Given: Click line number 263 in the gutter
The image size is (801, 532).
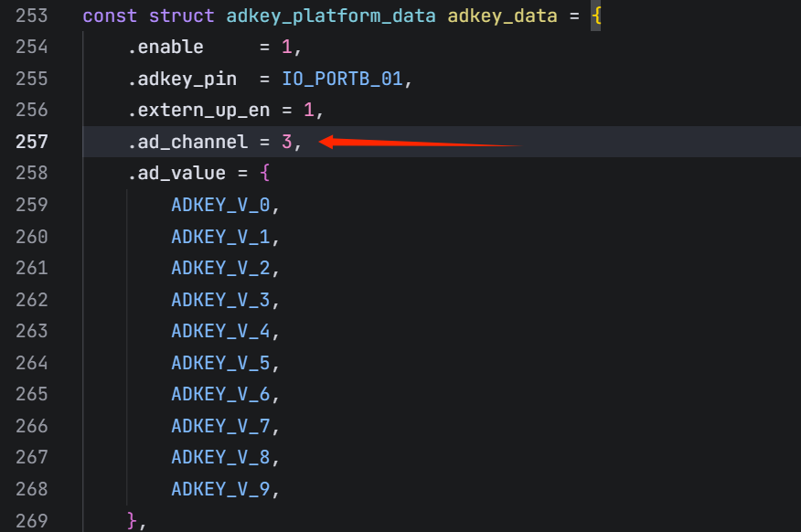Looking at the screenshot, I should [x=32, y=331].
